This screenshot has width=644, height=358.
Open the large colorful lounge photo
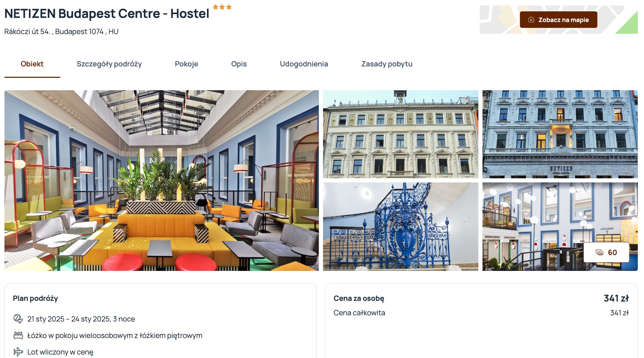(x=162, y=180)
